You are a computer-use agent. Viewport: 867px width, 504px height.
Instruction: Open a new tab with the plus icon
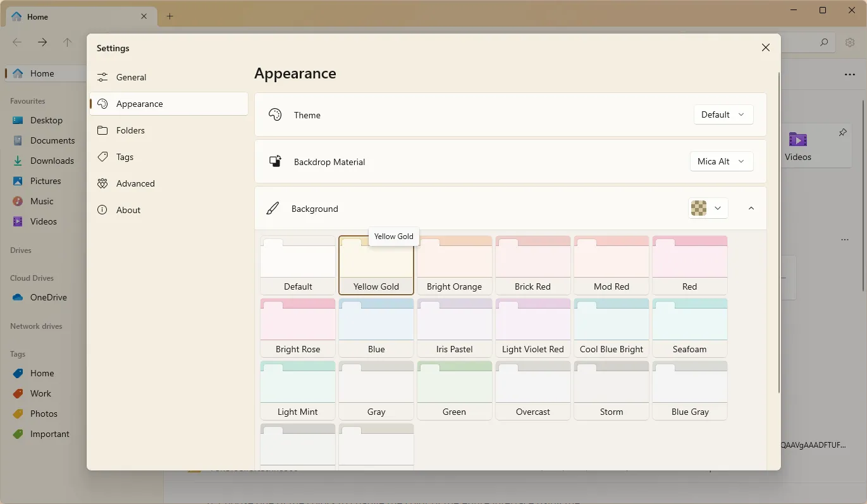click(169, 16)
